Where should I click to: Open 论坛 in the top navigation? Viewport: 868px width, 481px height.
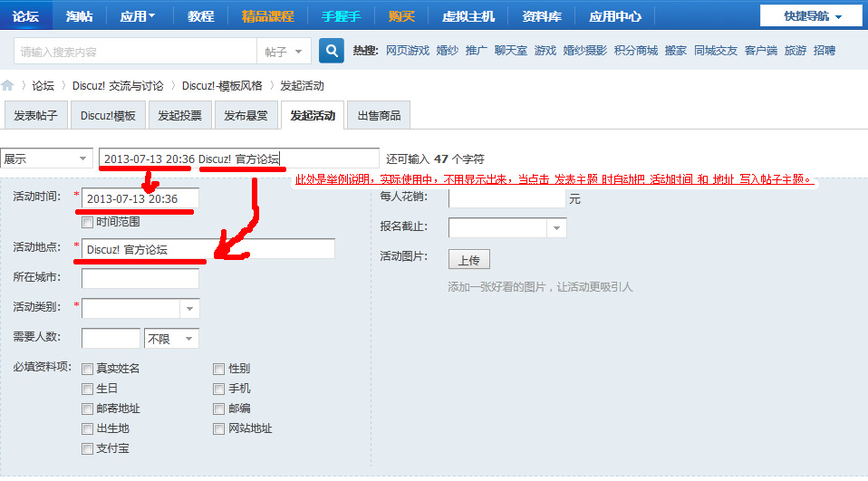pos(25,16)
